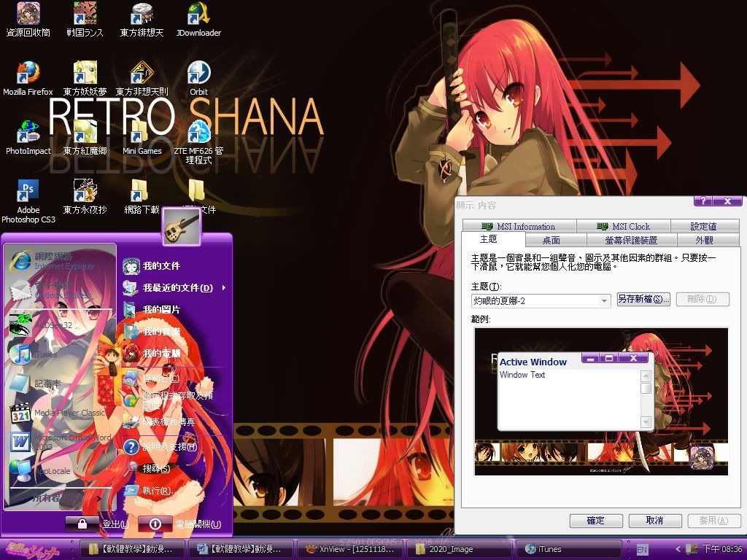Open 搜尋 search in Start menu
This screenshot has width=747, height=560.
(174, 469)
